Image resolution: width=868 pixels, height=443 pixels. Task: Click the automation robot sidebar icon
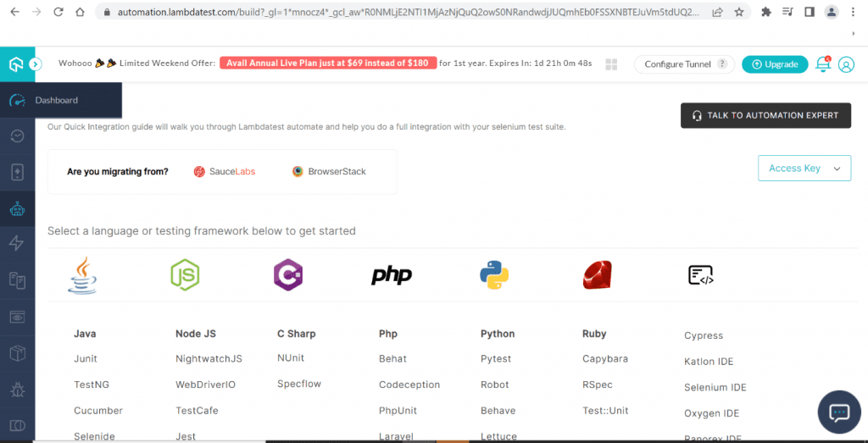coord(17,208)
